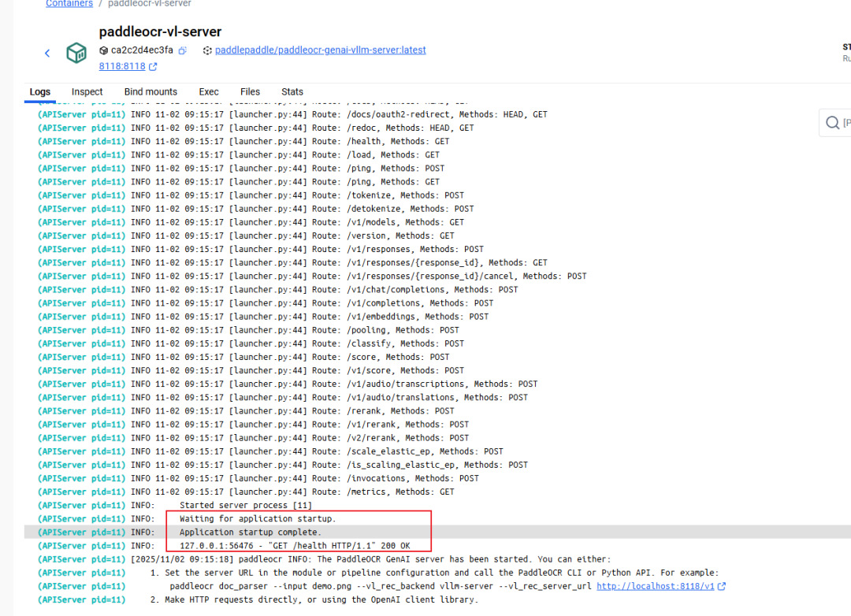Viewport: 851px width, 616px height.
Task: Open the Containers breadcrumb link
Action: [x=69, y=3]
